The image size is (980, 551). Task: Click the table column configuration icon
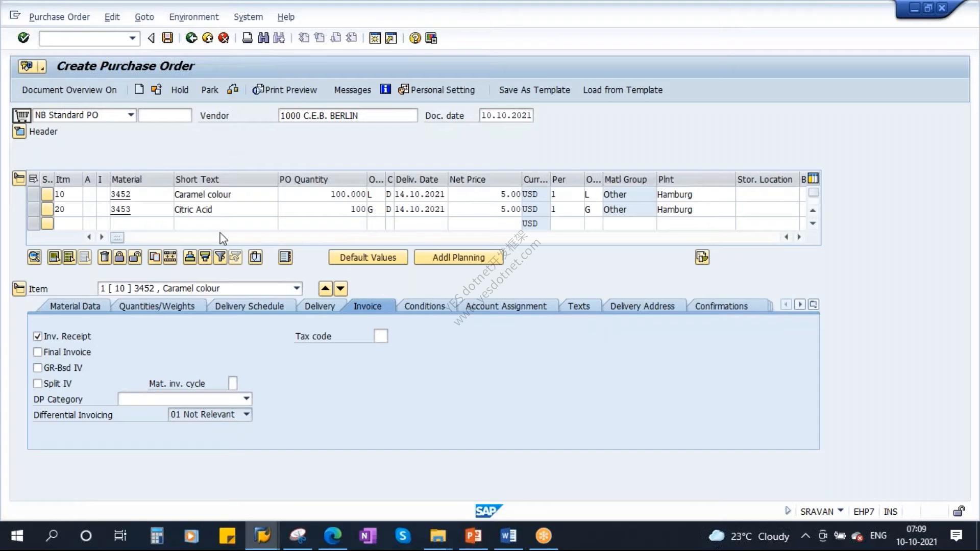point(813,179)
